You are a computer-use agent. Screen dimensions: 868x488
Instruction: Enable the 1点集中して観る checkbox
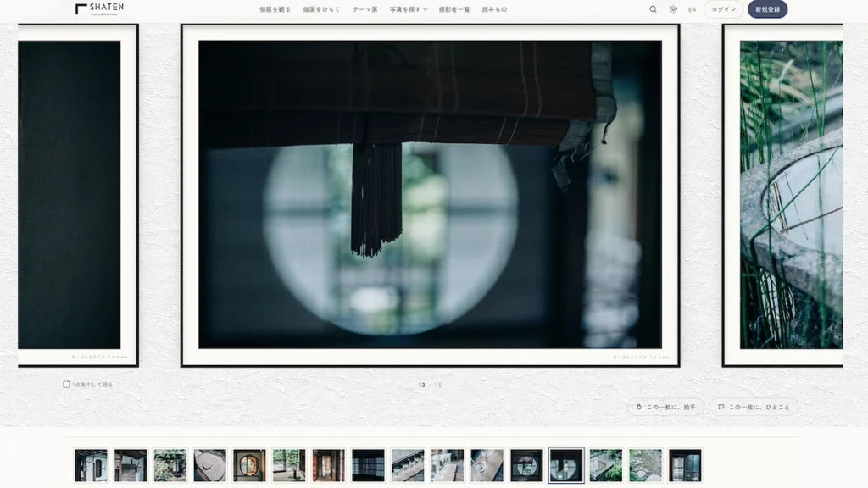(66, 385)
